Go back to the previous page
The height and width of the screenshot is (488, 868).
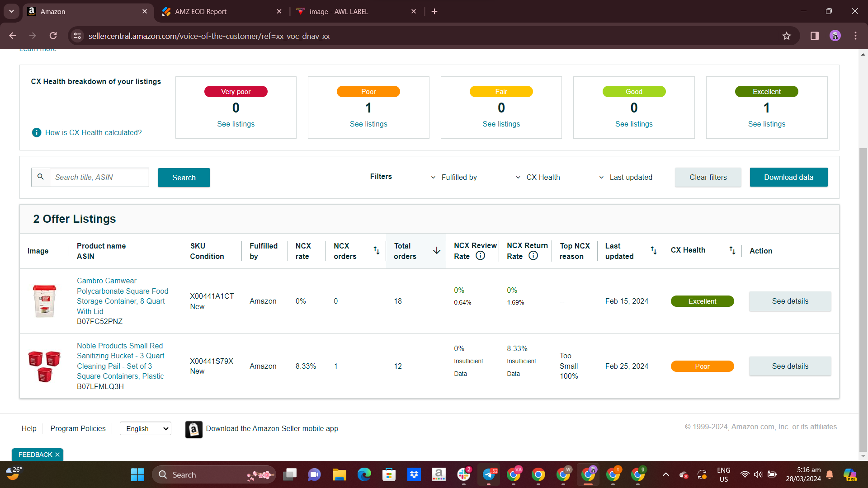click(13, 36)
